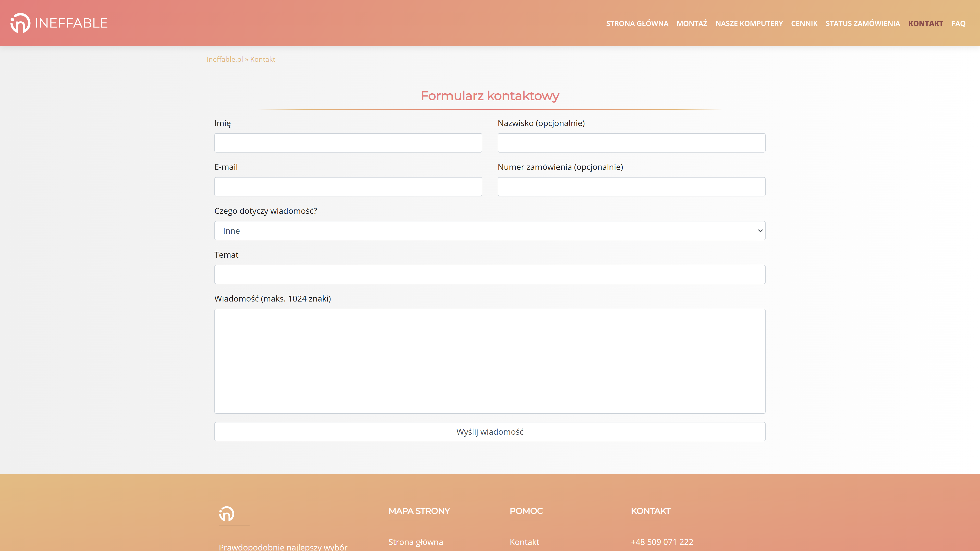980x551 pixels.
Task: Go to STRONA GŁÓWNA in navigation
Action: click(637, 23)
